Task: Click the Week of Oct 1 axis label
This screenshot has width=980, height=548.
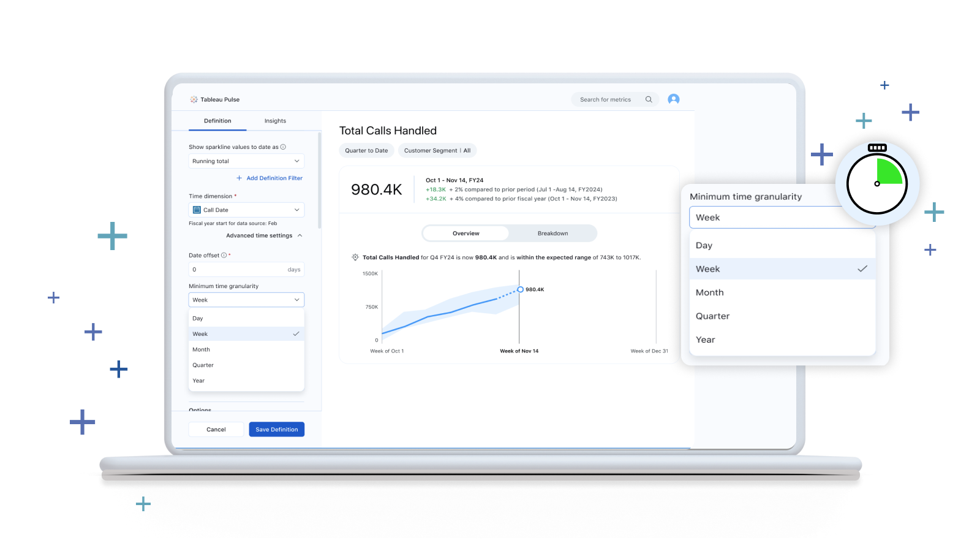Action: point(387,351)
